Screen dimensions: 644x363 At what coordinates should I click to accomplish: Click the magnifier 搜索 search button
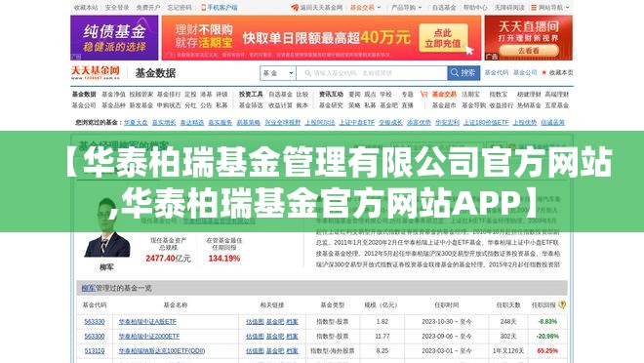463,73
